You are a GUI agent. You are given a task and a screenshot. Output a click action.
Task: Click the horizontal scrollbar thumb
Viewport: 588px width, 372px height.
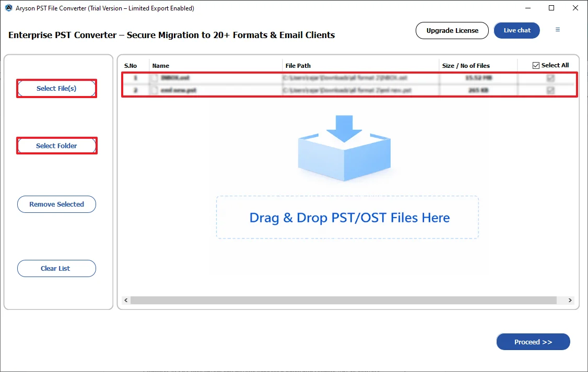344,300
